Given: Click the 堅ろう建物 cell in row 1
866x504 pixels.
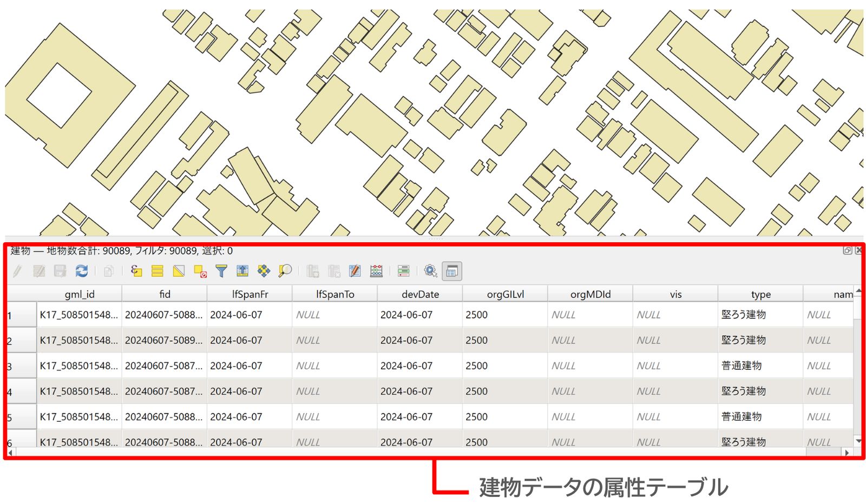Looking at the screenshot, I should click(x=760, y=315).
